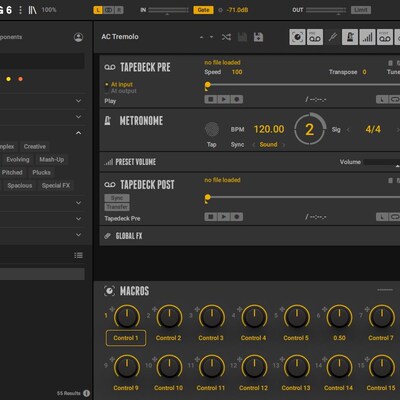Collapse the expanded tag section chevron

pos(78,133)
